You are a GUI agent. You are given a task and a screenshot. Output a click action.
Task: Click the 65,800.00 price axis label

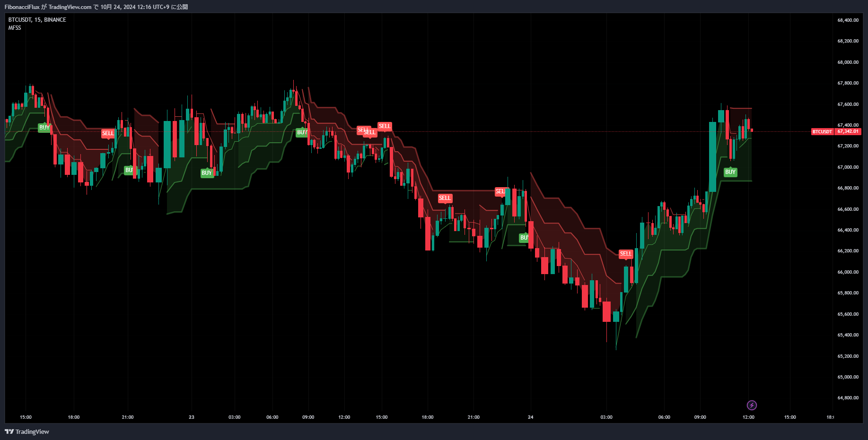pos(848,293)
